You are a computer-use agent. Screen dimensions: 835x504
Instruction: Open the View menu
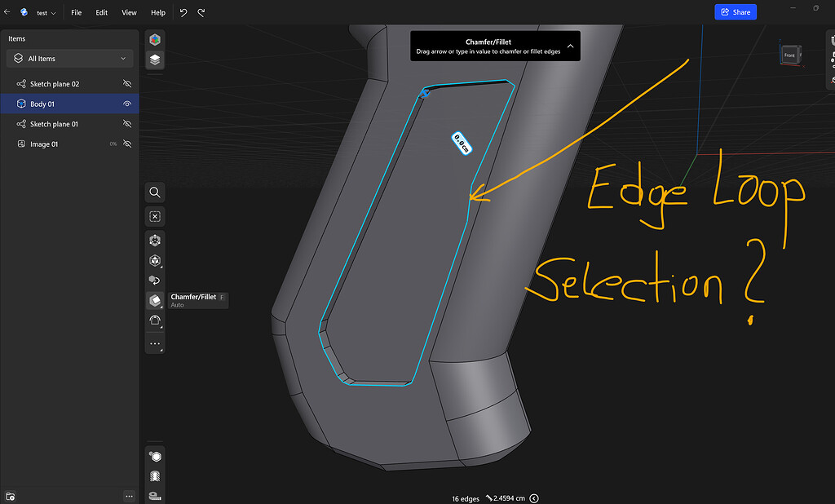129,12
